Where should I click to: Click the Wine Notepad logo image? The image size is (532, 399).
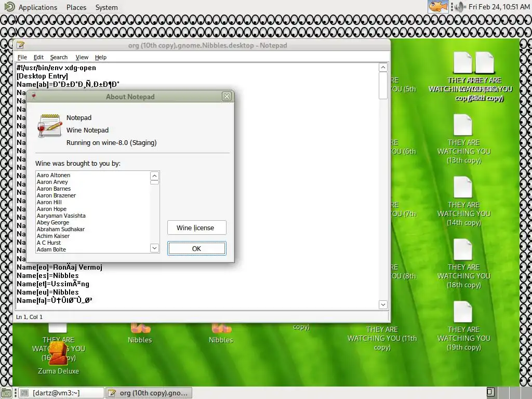[49, 126]
